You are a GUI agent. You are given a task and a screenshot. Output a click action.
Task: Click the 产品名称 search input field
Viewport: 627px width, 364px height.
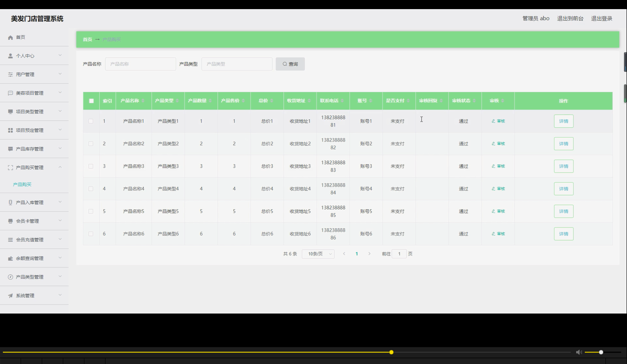tap(141, 64)
